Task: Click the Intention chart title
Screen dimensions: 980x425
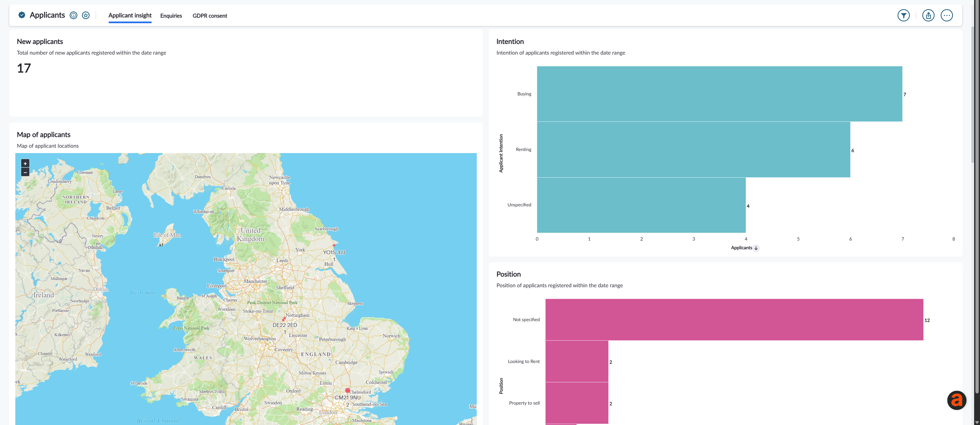Action: pyautogui.click(x=510, y=41)
